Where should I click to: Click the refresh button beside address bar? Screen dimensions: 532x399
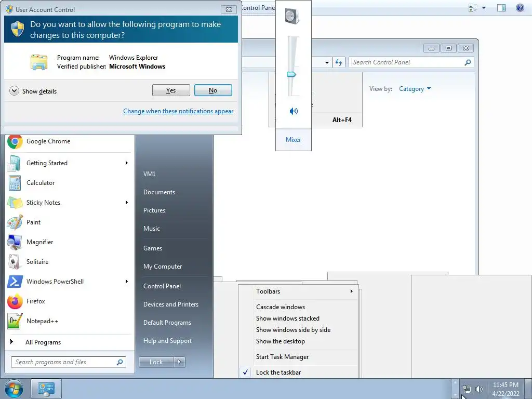(339, 62)
